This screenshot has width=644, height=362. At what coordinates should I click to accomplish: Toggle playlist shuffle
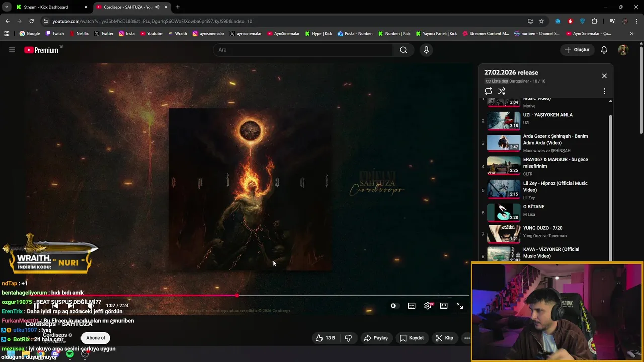502,91
